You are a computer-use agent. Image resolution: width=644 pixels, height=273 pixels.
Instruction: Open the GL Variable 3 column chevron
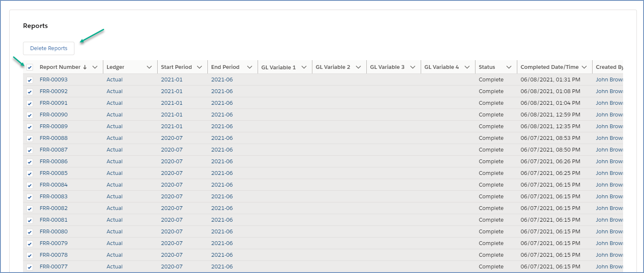tap(413, 67)
